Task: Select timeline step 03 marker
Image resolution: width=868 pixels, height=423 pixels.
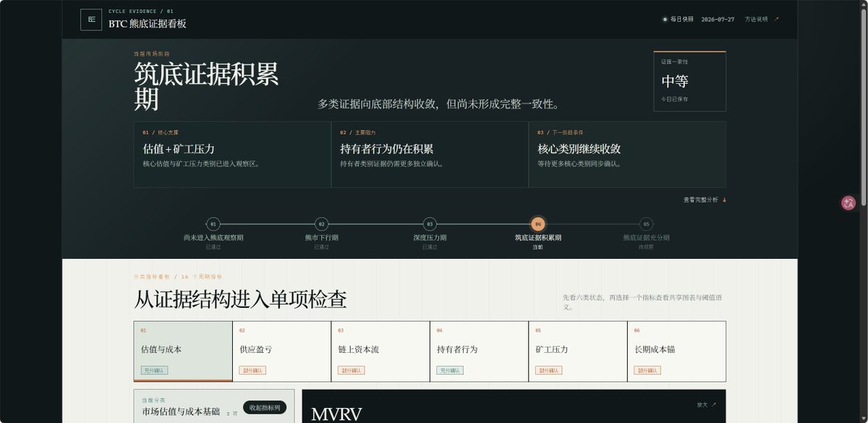Action: pyautogui.click(x=430, y=224)
